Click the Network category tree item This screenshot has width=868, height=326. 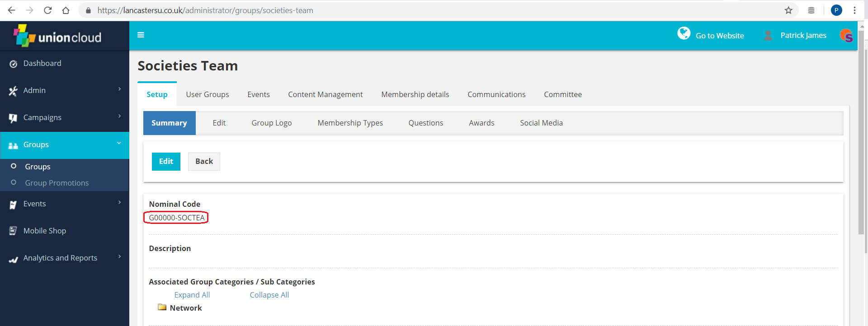(x=186, y=308)
